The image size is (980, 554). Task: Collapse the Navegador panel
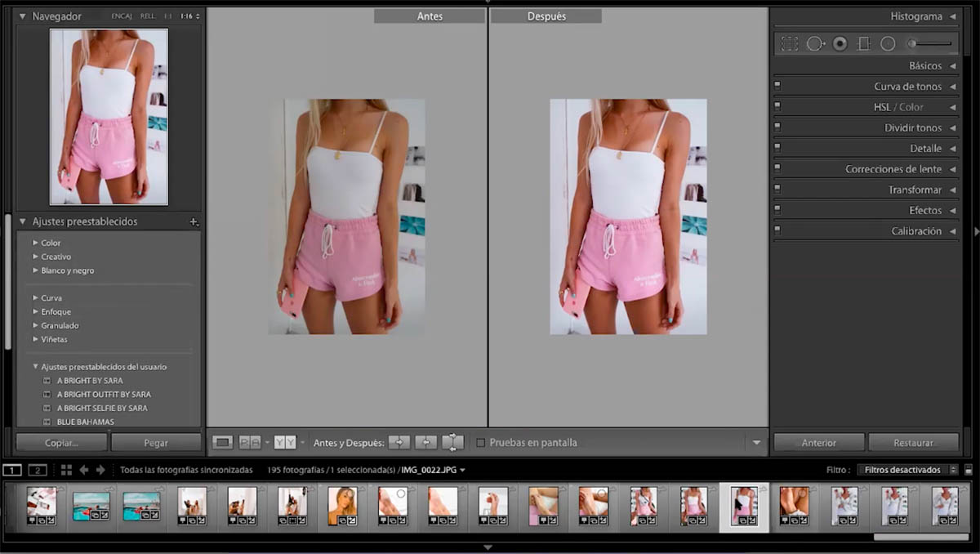22,16
